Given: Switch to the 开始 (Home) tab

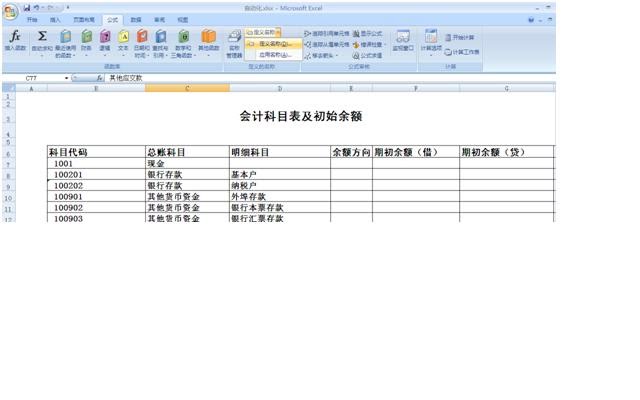Looking at the screenshot, I should pyautogui.click(x=32, y=20).
